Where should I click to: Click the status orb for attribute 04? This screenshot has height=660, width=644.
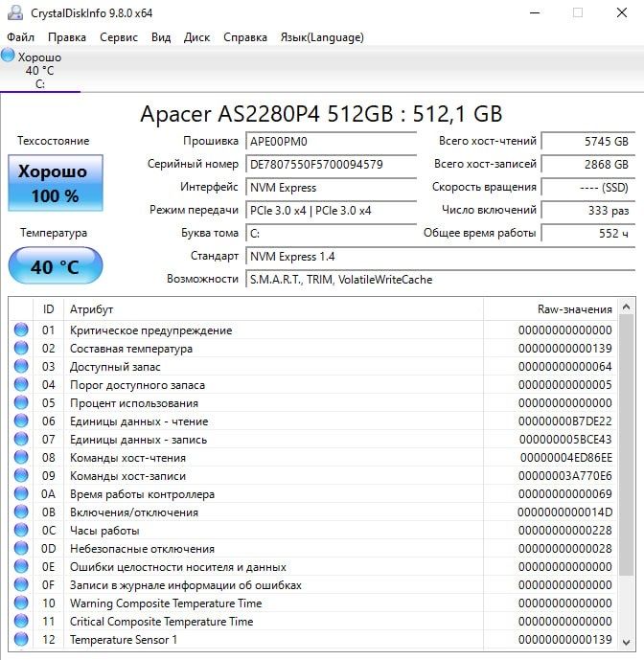coord(21,384)
